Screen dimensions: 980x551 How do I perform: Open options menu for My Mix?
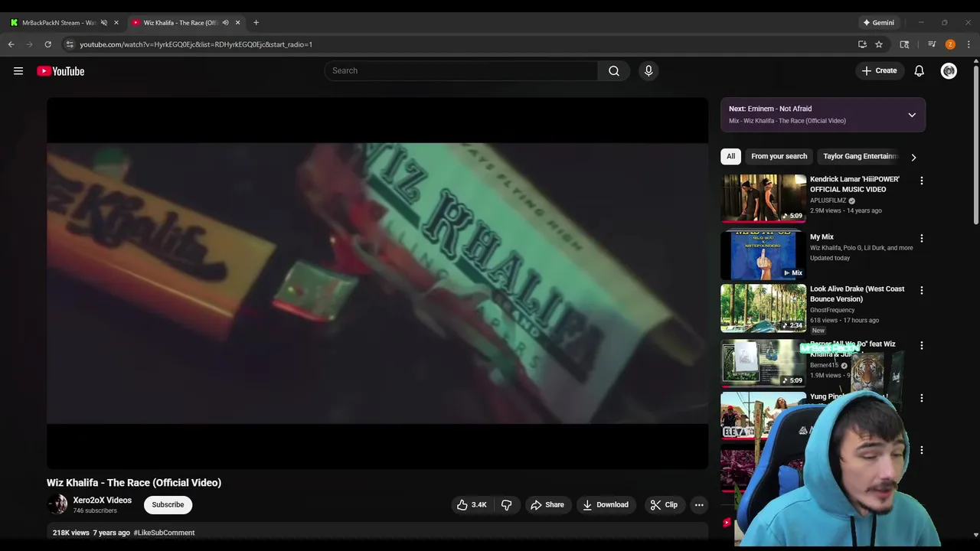[922, 239]
